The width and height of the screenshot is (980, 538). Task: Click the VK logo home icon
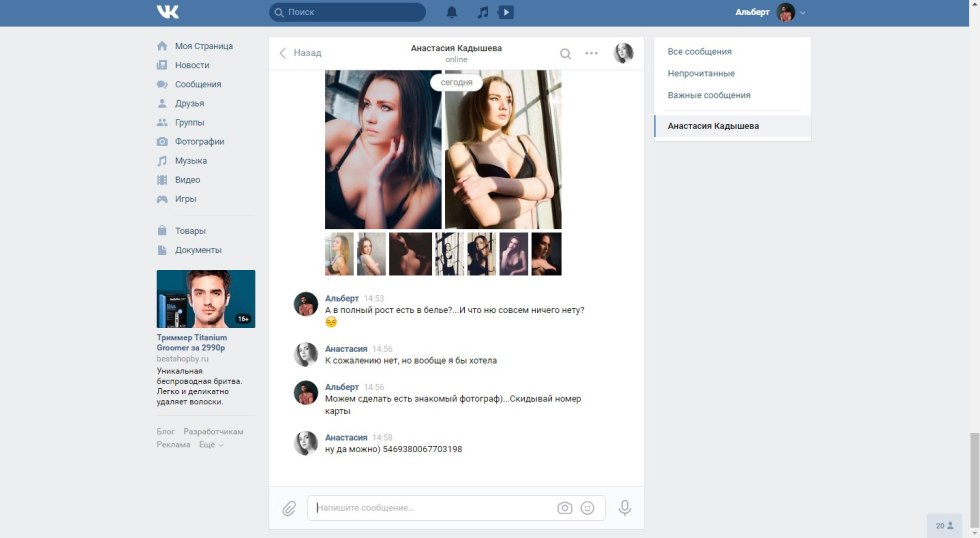167,12
